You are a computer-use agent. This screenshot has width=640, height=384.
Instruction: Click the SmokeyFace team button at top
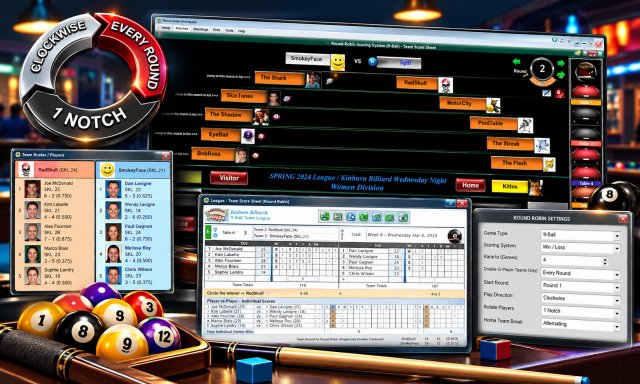(x=308, y=59)
